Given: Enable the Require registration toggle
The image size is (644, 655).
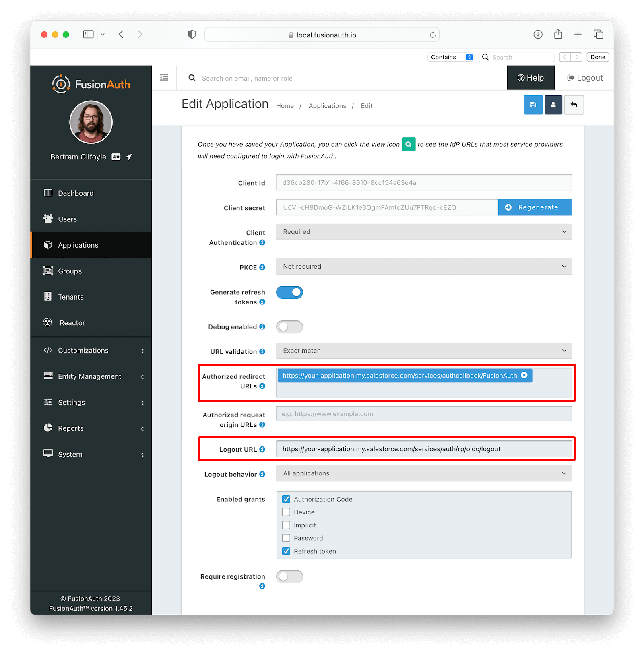Looking at the screenshot, I should [289, 576].
